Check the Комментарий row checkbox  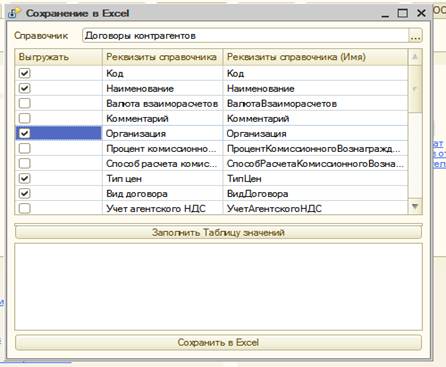point(25,118)
